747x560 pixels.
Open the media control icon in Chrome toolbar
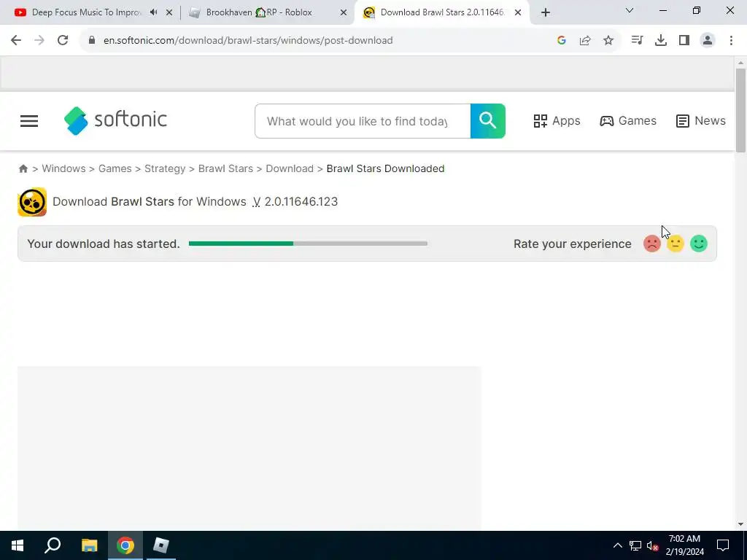pyautogui.click(x=637, y=41)
